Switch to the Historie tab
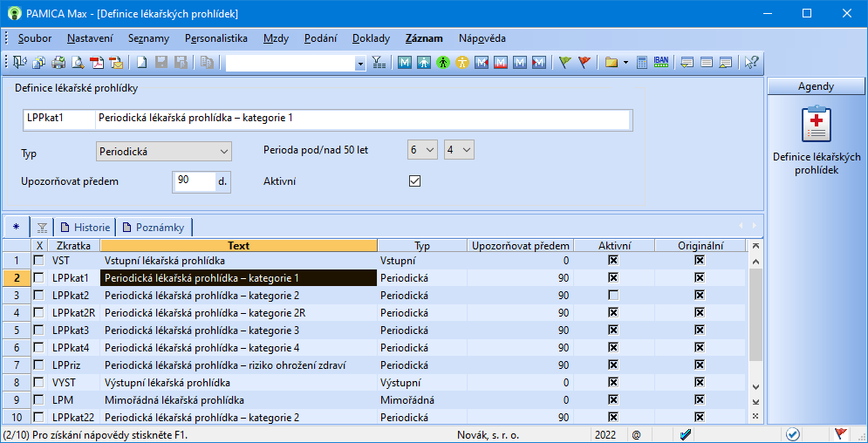The image size is (868, 443). pyautogui.click(x=85, y=227)
